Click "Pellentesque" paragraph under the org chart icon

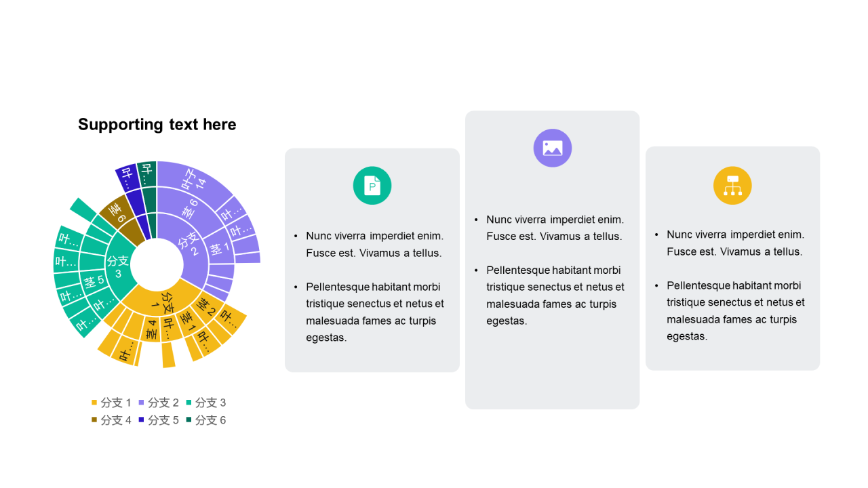pyautogui.click(x=735, y=310)
